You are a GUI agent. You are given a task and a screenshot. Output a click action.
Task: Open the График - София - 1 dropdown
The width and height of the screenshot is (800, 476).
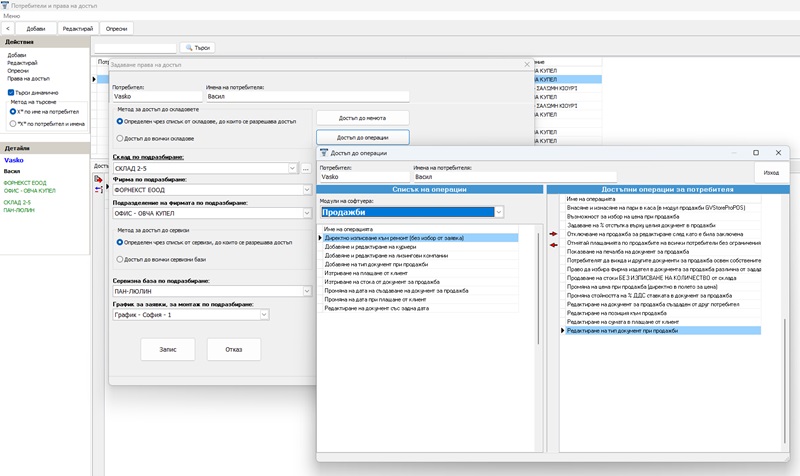pyautogui.click(x=264, y=315)
